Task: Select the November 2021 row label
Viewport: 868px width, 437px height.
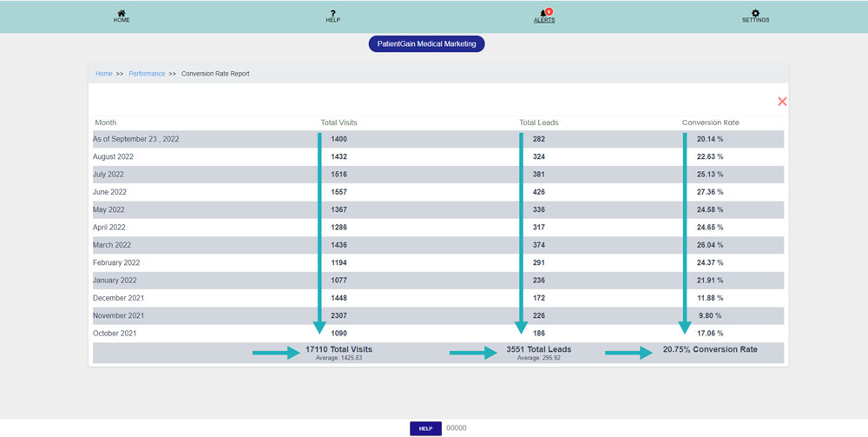Action: [118, 315]
